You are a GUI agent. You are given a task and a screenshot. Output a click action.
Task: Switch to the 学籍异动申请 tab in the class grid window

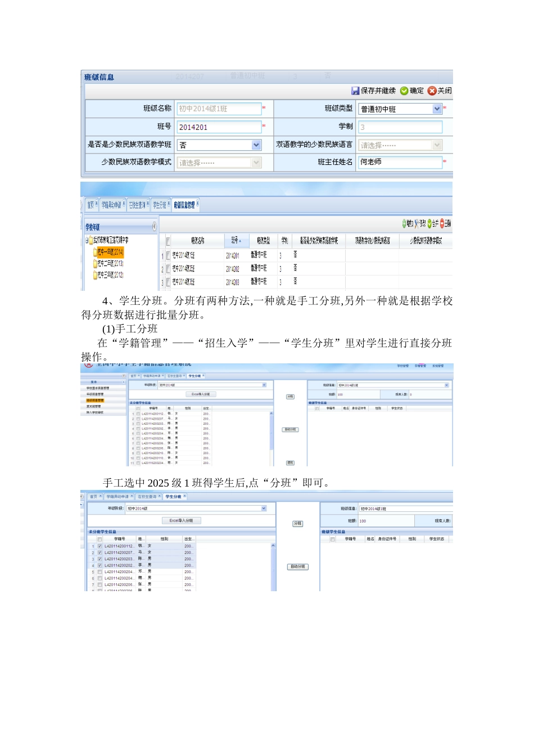click(111, 205)
